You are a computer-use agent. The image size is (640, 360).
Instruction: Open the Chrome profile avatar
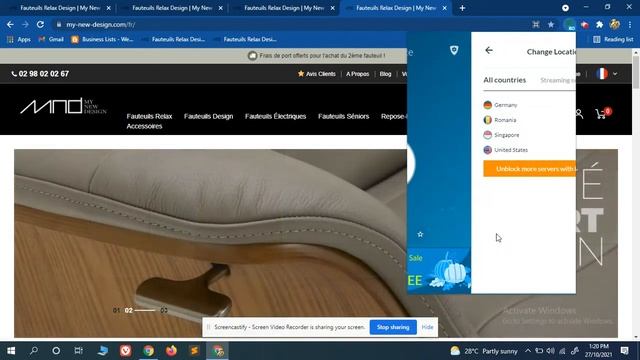click(x=615, y=24)
